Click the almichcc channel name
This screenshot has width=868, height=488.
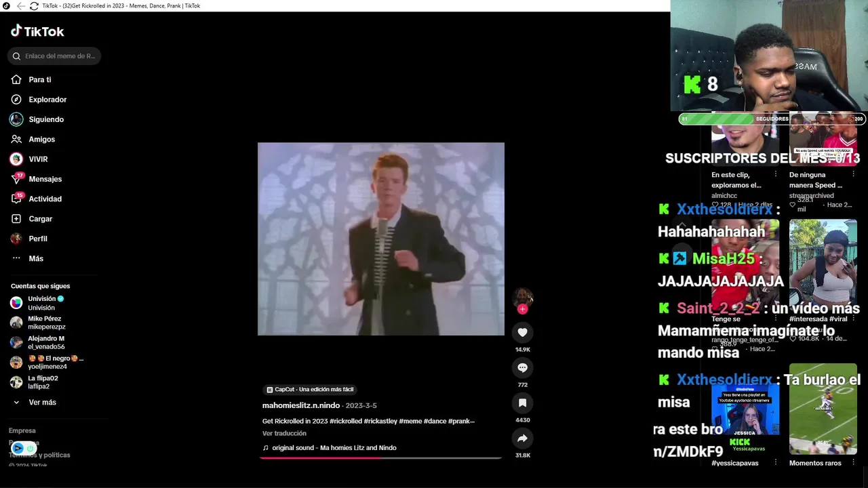coord(724,196)
